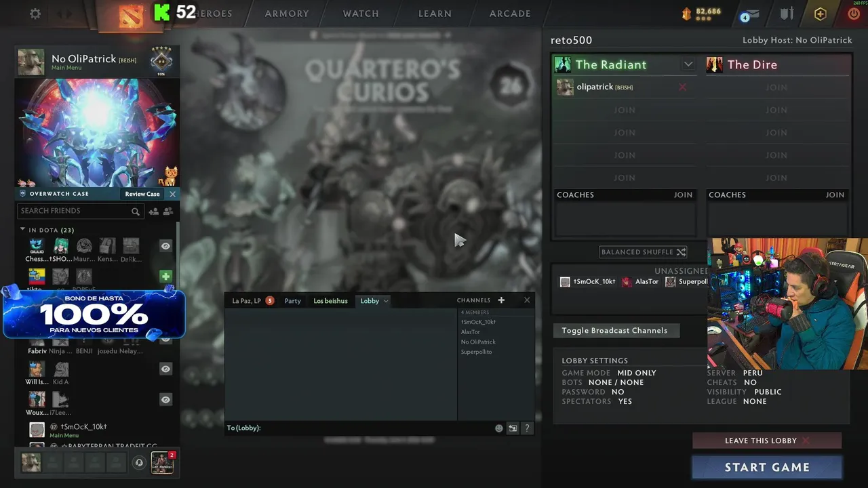Click LEAVE THIS LOBBY
The width and height of the screenshot is (868, 488).
click(x=767, y=441)
